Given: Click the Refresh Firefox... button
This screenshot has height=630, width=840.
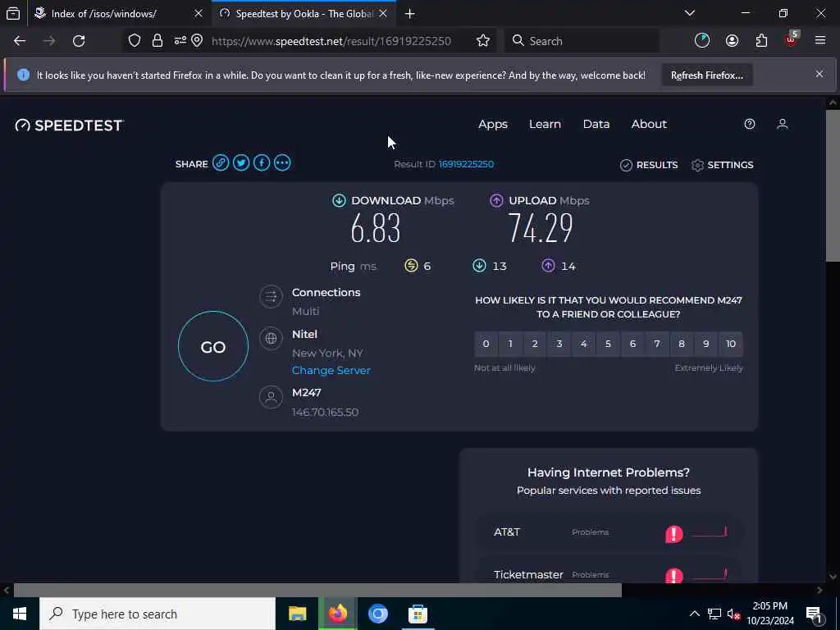Looking at the screenshot, I should pos(707,75).
